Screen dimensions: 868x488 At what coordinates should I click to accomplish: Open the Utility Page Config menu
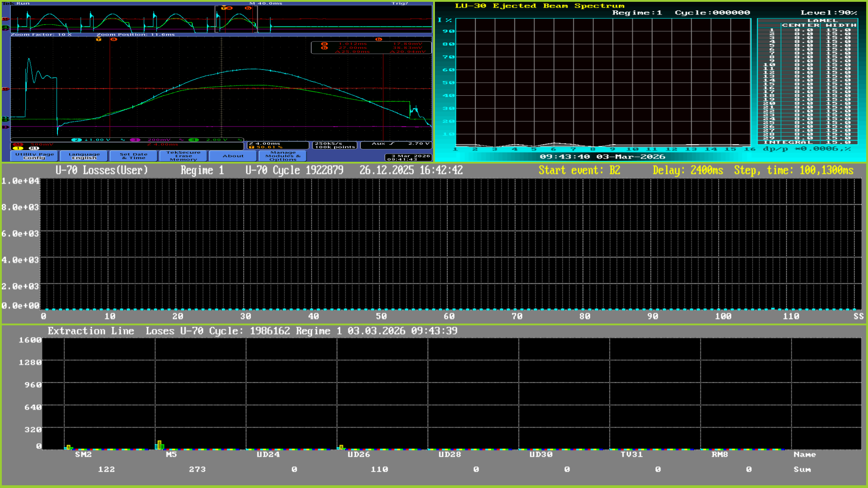pyautogui.click(x=34, y=156)
